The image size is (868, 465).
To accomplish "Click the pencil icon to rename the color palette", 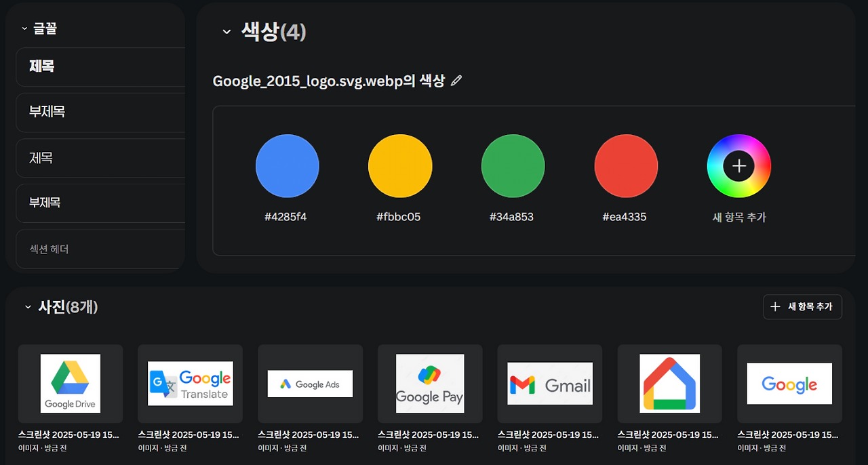I will (x=456, y=80).
